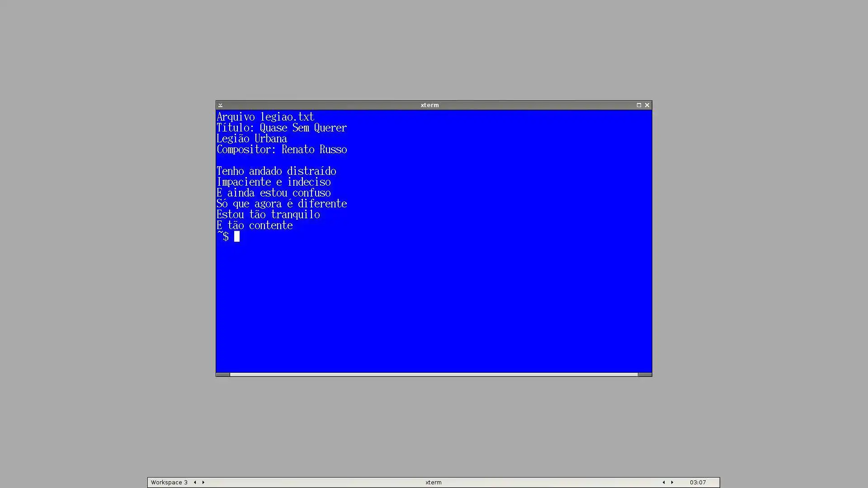Click the line 'Título: Quase Sem Querer'
Screen dimensions: 868x488
[x=282, y=128]
